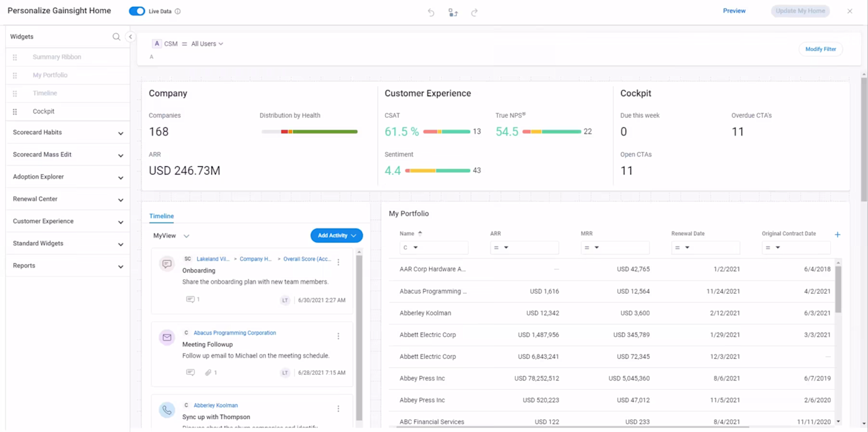Image resolution: width=868 pixels, height=432 pixels.
Task: Collapse the Widgets side panel
Action: pyautogui.click(x=130, y=37)
